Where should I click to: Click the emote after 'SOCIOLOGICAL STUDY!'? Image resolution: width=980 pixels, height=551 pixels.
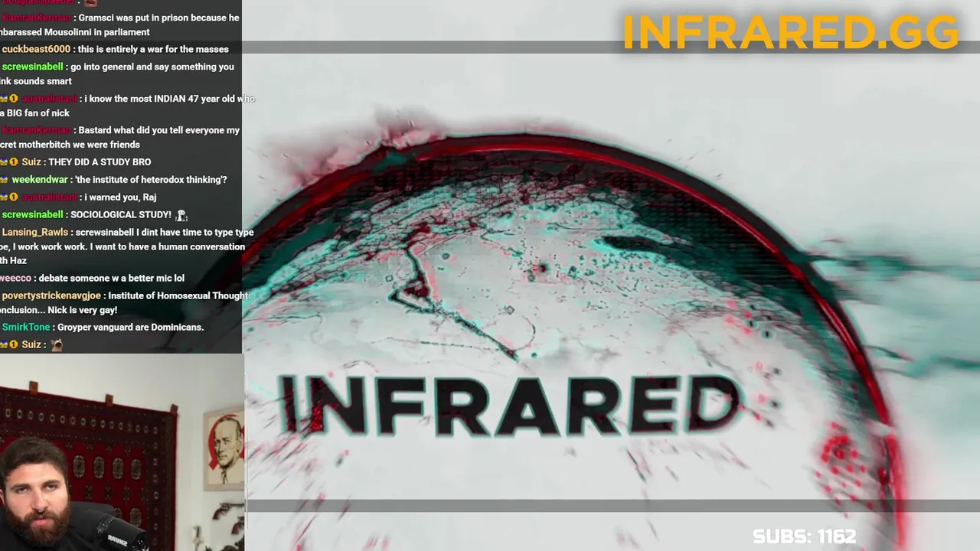181,215
